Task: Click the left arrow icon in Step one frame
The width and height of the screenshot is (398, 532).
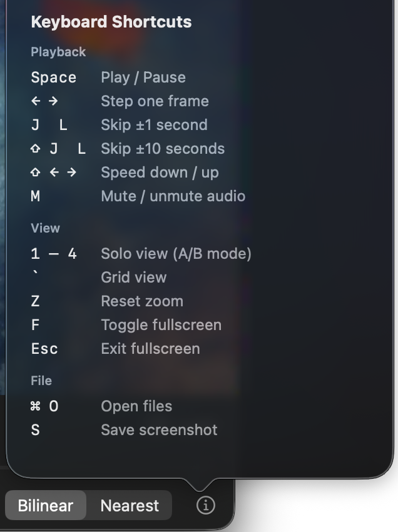Action: click(x=36, y=101)
